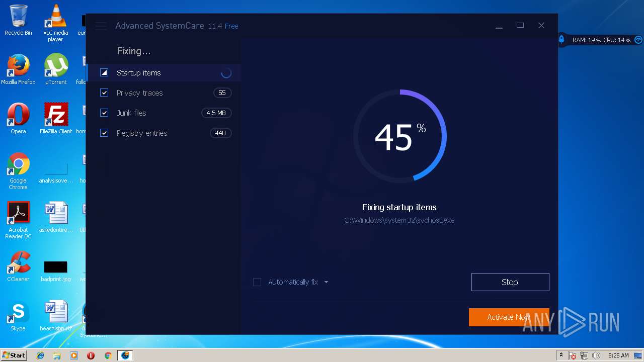Open the analysisove... desktop file
This screenshot has height=362, width=644.
pos(55,171)
